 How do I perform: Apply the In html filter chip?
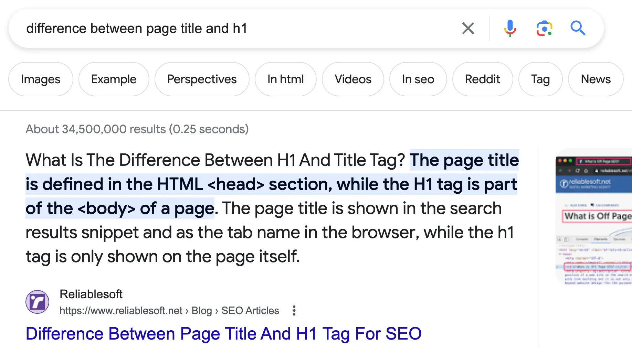tap(285, 79)
